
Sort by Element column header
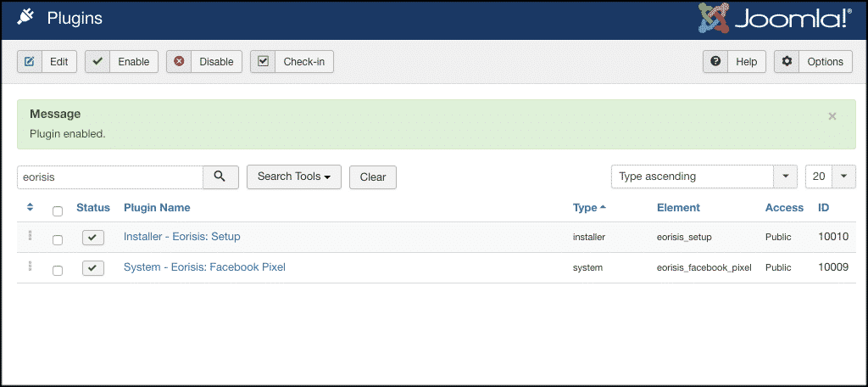[679, 208]
